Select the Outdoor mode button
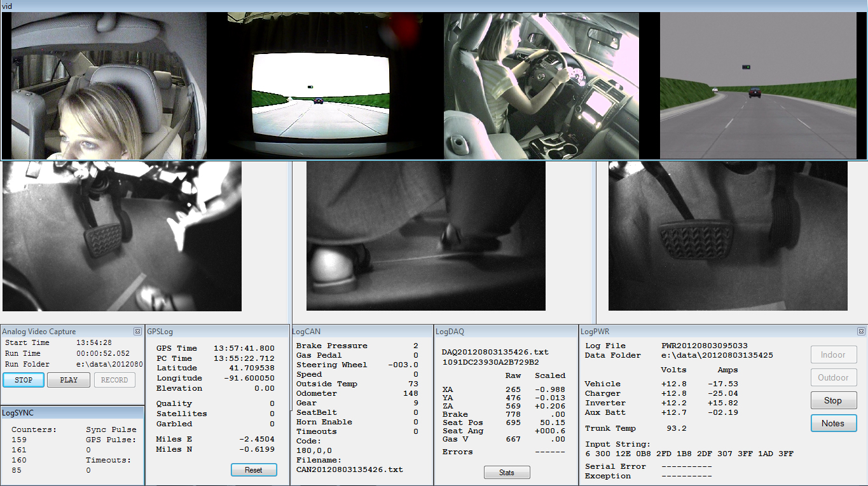The image size is (868, 486). pyautogui.click(x=833, y=378)
